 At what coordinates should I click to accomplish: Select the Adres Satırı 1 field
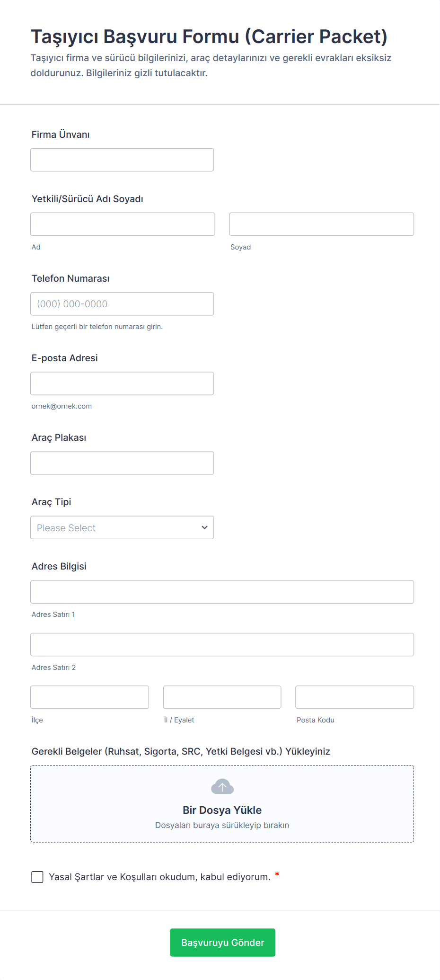(222, 592)
